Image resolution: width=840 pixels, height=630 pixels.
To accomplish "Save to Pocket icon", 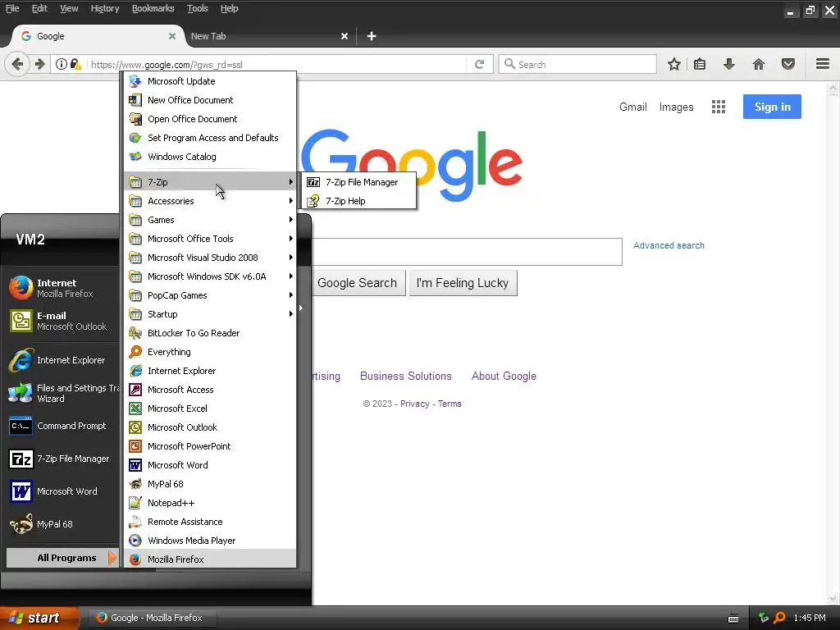I will tap(788, 64).
